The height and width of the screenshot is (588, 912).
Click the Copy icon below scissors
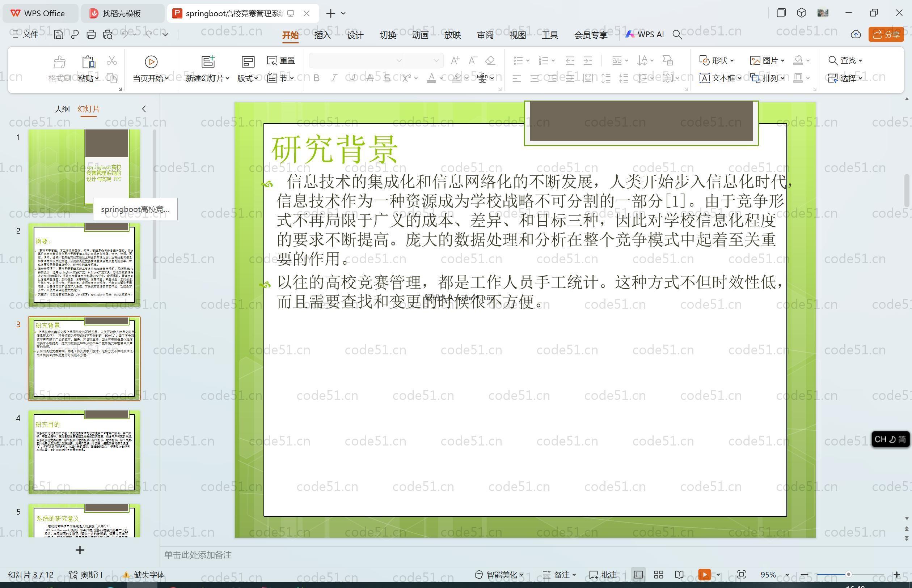(111, 78)
